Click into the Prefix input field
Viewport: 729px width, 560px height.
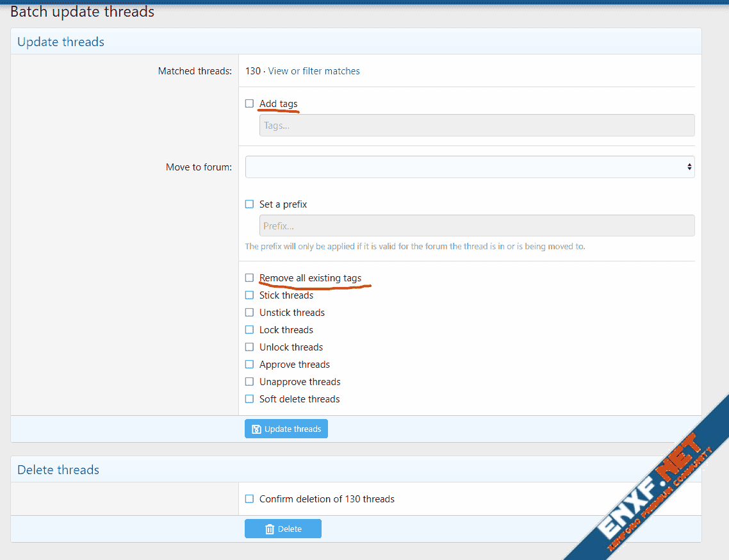[477, 226]
